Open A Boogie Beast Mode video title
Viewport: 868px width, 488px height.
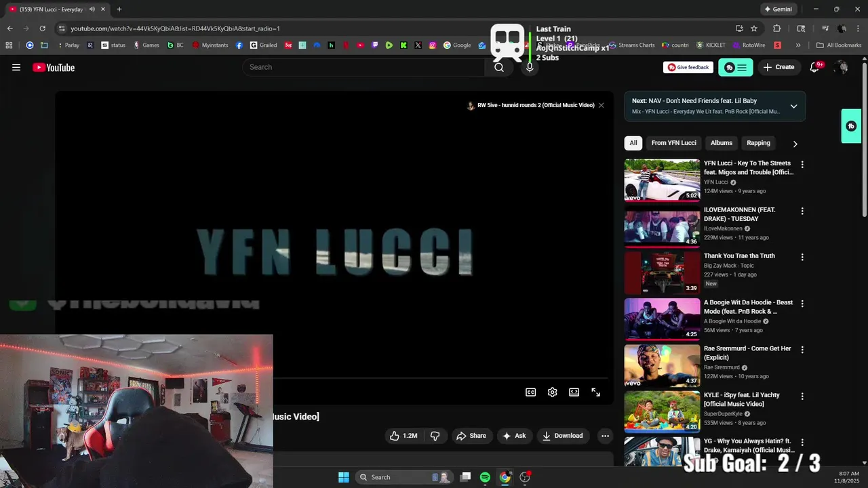coord(748,307)
